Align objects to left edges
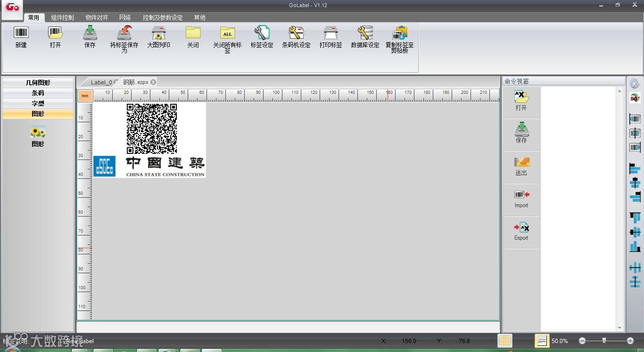The width and height of the screenshot is (644, 352). 635,169
